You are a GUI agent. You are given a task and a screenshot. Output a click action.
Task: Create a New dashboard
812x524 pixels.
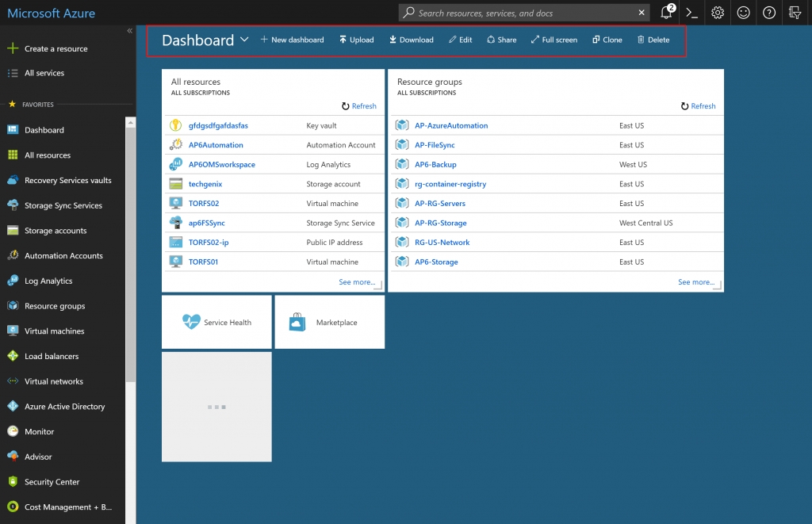(x=292, y=40)
